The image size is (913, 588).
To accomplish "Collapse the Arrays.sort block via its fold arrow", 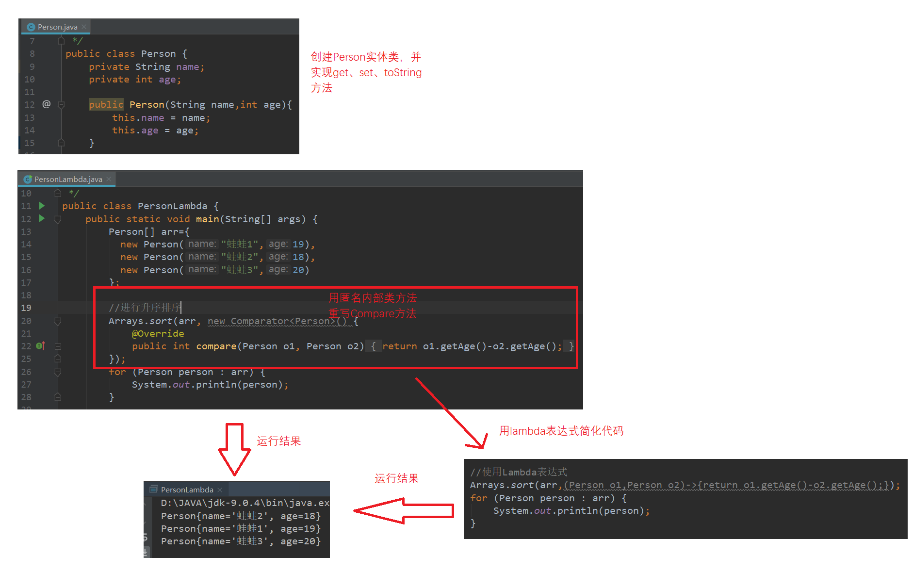I will 58,321.
